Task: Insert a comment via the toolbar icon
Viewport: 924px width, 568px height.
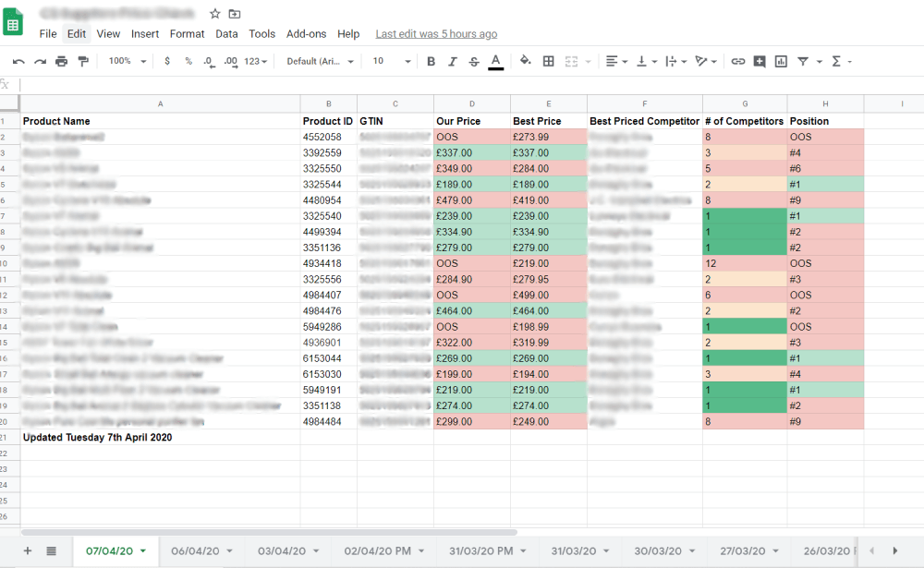Action: pos(760,60)
